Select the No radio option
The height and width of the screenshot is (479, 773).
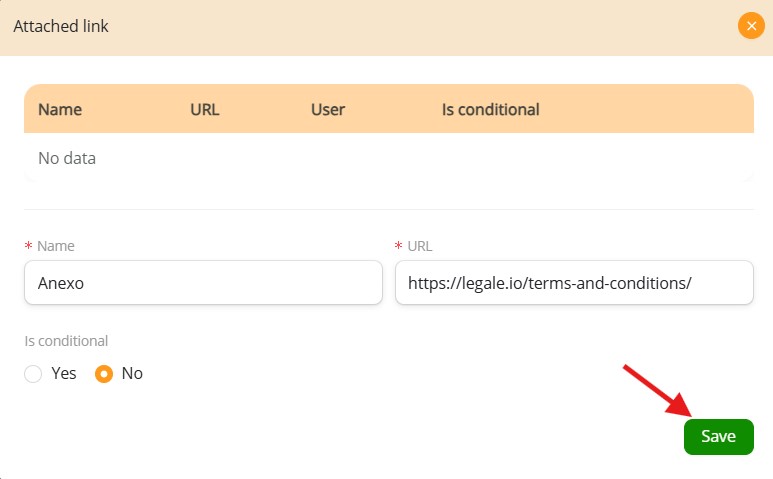104,374
